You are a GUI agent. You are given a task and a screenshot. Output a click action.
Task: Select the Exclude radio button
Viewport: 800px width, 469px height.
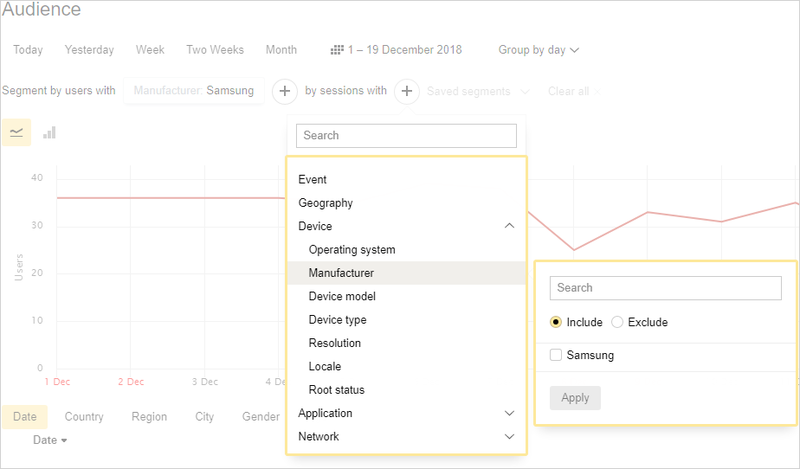tap(617, 322)
